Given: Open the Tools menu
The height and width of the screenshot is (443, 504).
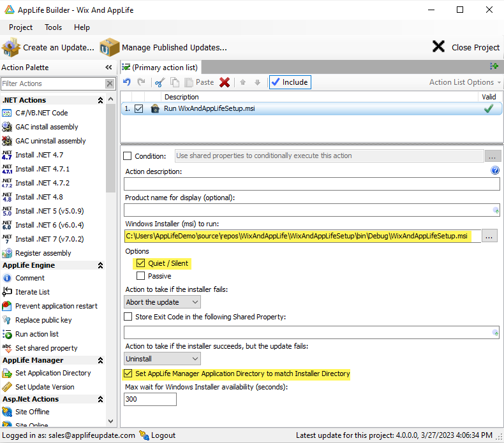Looking at the screenshot, I should point(53,27).
